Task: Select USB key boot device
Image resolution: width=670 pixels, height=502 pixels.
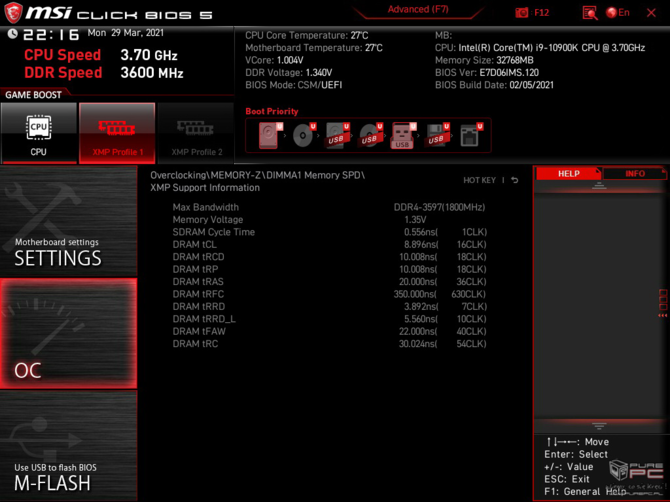Action: pos(403,135)
